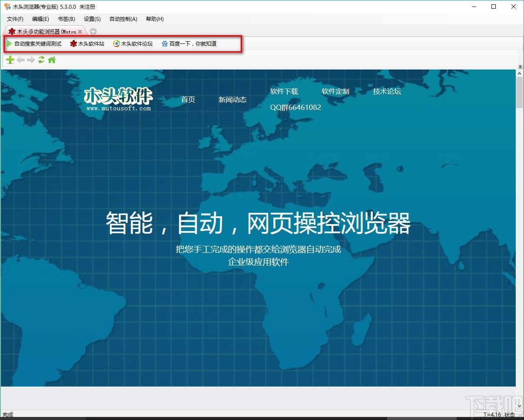The height and width of the screenshot is (420, 524).
Task: Click the 企业级应用软件 subtitle text
Action: click(259, 262)
